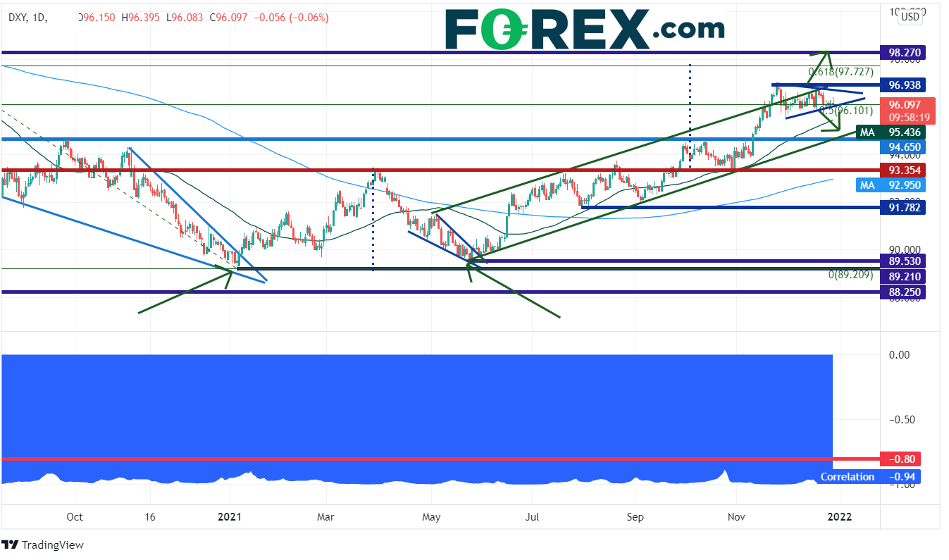Click the Mar label on the time axis

(x=325, y=516)
